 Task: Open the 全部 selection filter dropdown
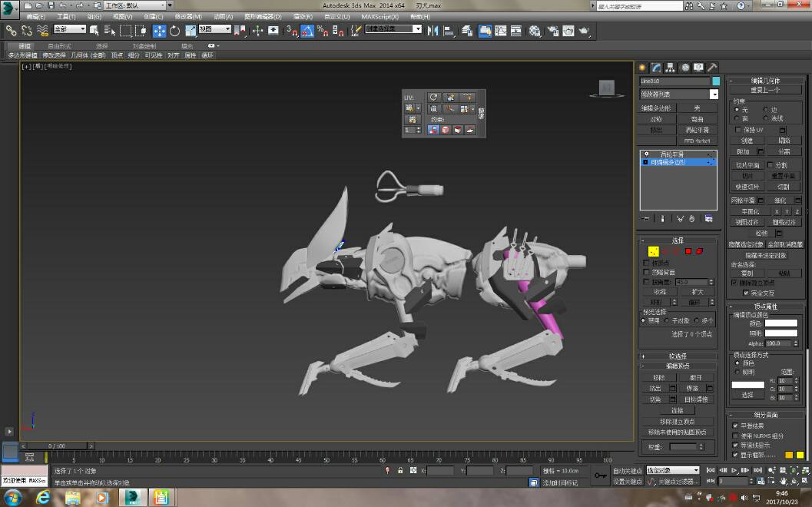(71, 30)
